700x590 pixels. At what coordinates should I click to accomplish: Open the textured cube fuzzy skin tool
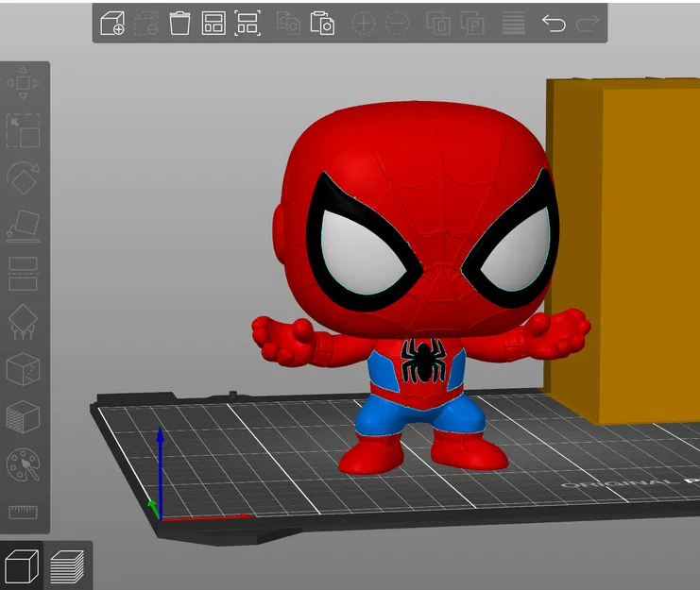(23, 417)
